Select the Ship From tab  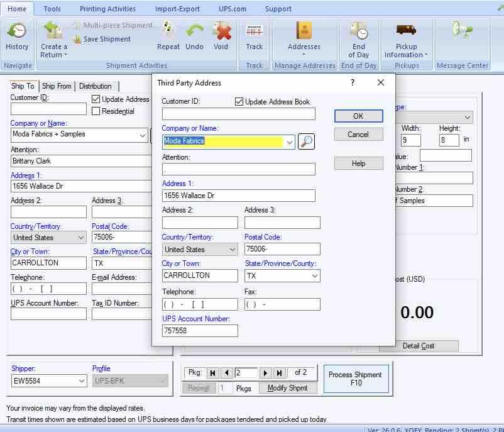[57, 86]
